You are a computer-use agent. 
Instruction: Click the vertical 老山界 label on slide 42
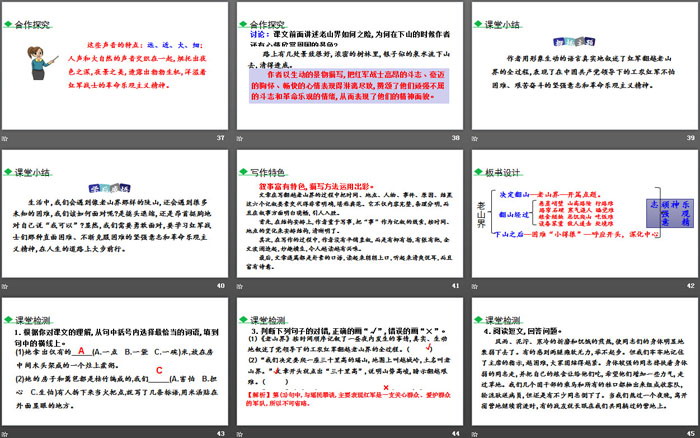[x=483, y=216]
